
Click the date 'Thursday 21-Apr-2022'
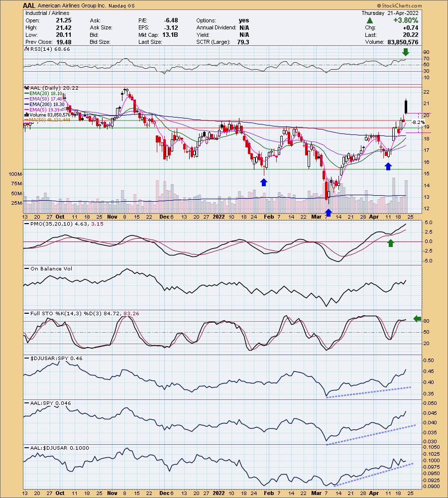[390, 13]
